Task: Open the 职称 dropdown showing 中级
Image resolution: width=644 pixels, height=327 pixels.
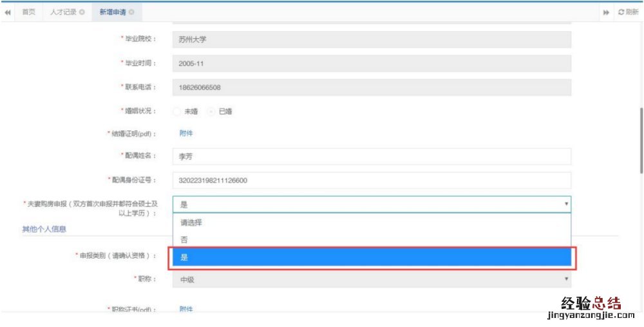Action: tap(372, 279)
